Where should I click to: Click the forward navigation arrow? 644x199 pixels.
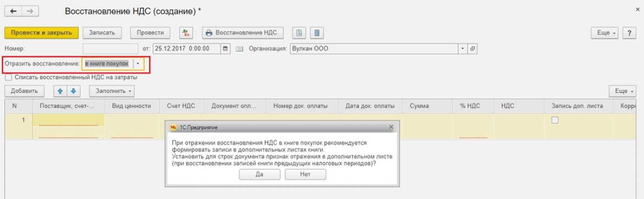(x=30, y=11)
